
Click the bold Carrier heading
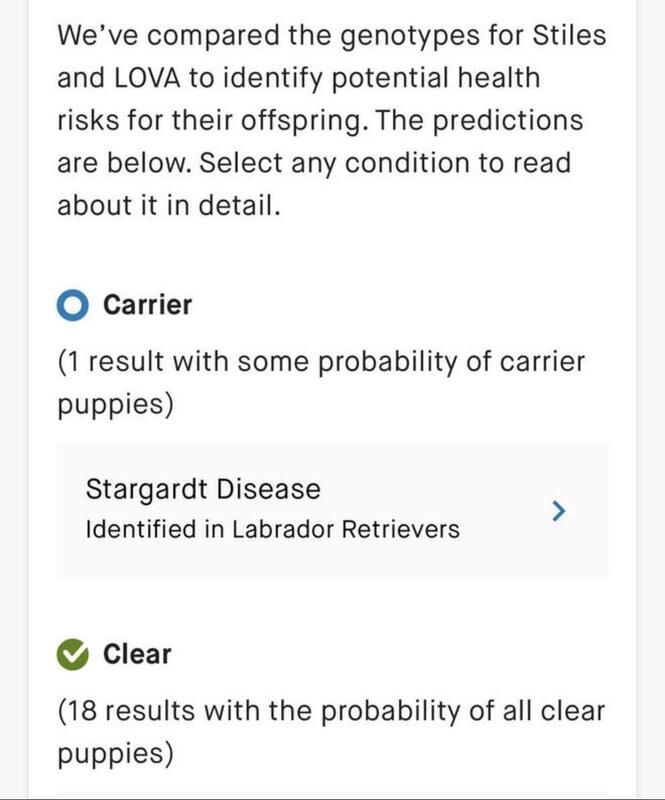(x=147, y=305)
